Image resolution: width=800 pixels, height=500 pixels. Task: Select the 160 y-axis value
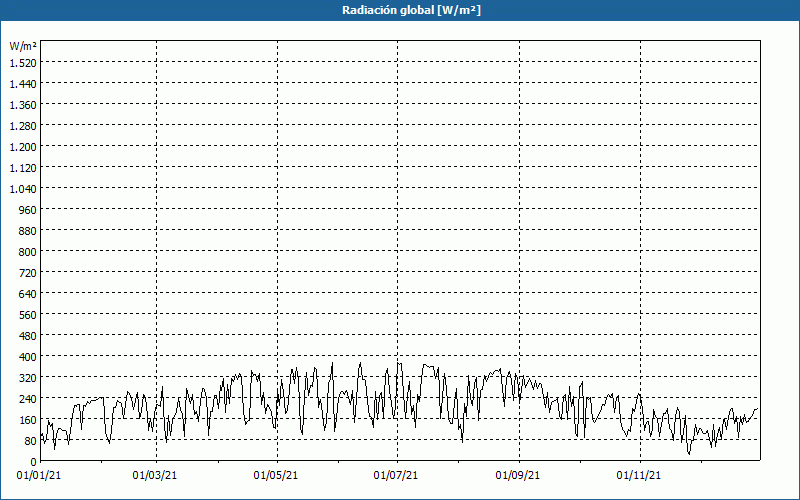[x=27, y=420]
